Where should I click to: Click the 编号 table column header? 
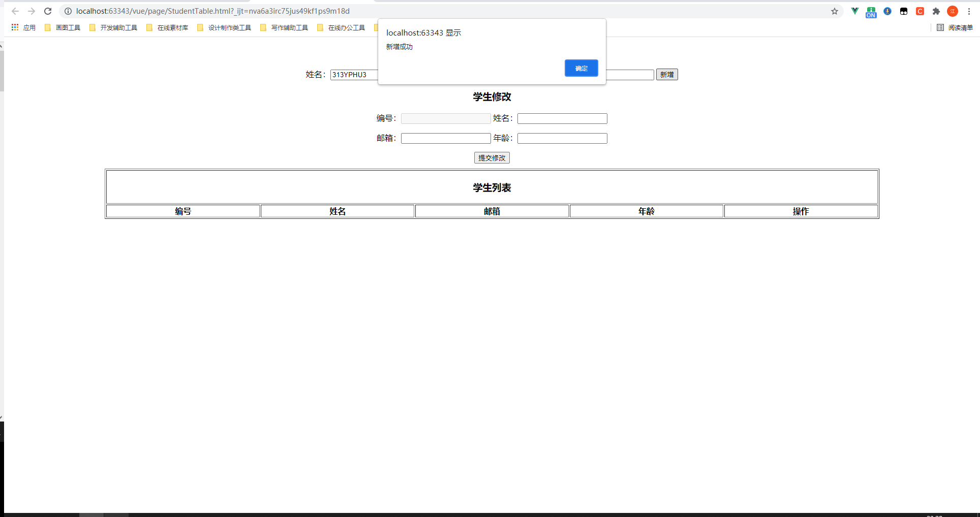[183, 211]
